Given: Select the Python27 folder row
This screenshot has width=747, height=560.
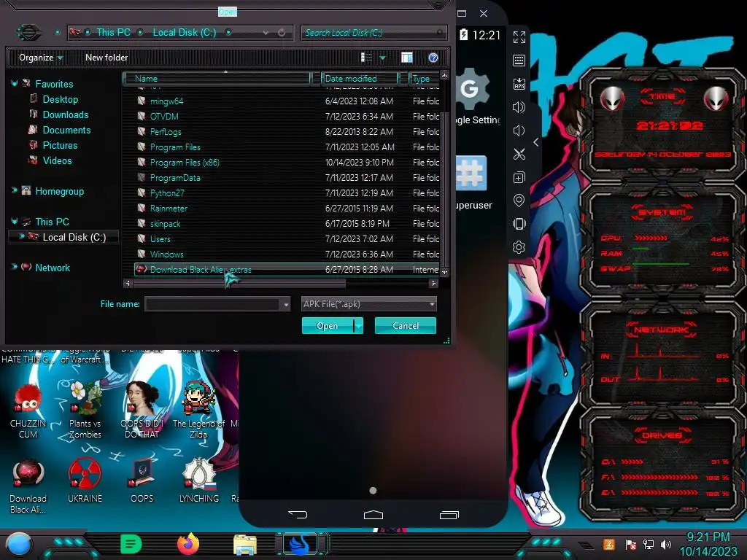Looking at the screenshot, I should 287,192.
